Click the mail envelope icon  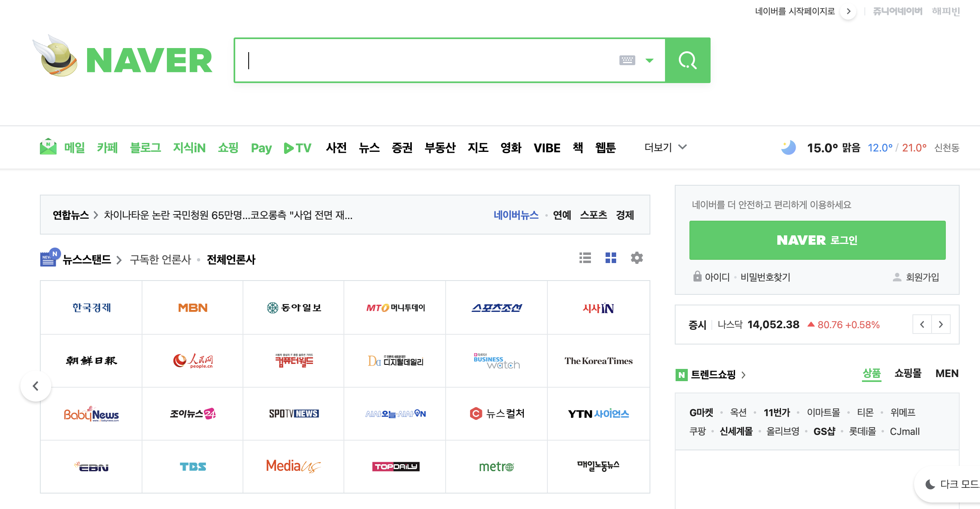[48, 147]
